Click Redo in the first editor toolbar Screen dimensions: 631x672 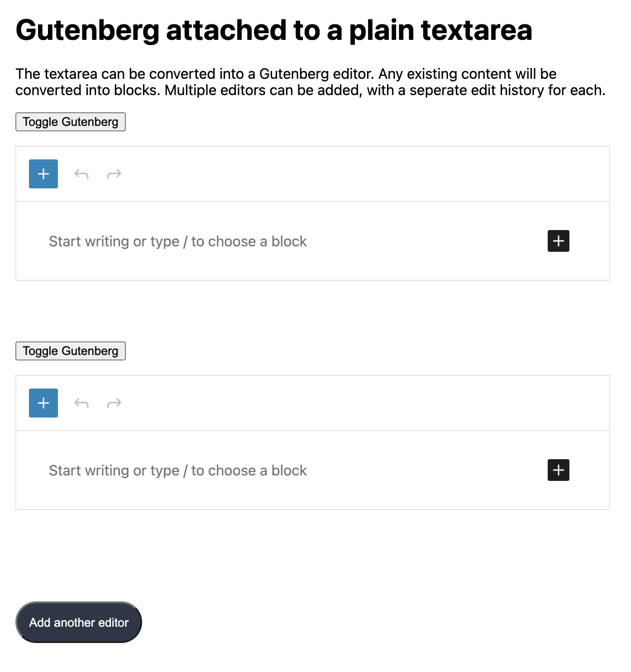[x=114, y=174]
